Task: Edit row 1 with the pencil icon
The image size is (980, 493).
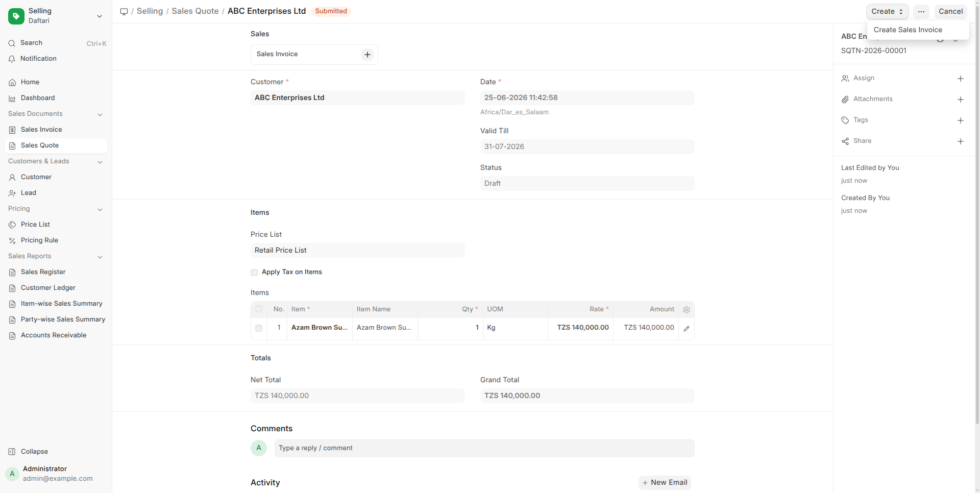Action: click(x=687, y=329)
